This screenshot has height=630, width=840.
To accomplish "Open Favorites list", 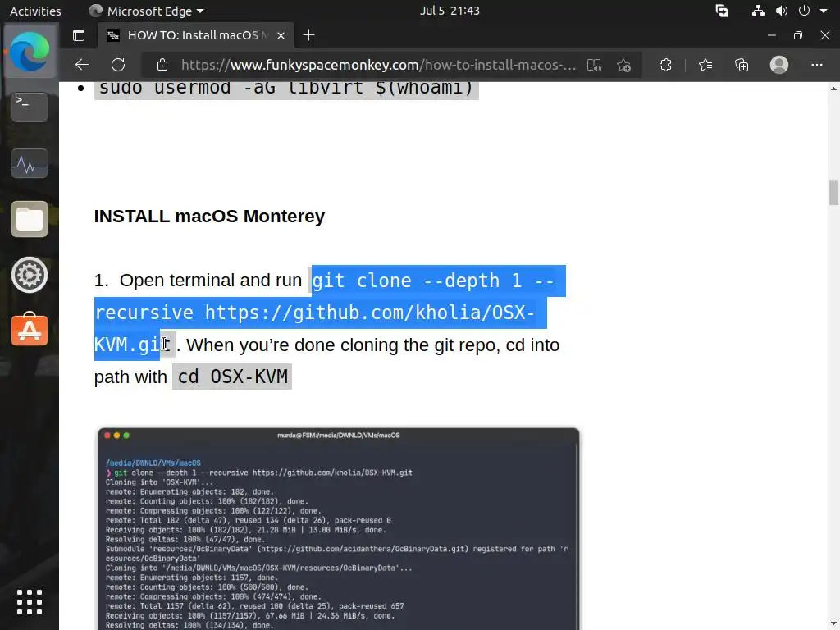I will (705, 65).
